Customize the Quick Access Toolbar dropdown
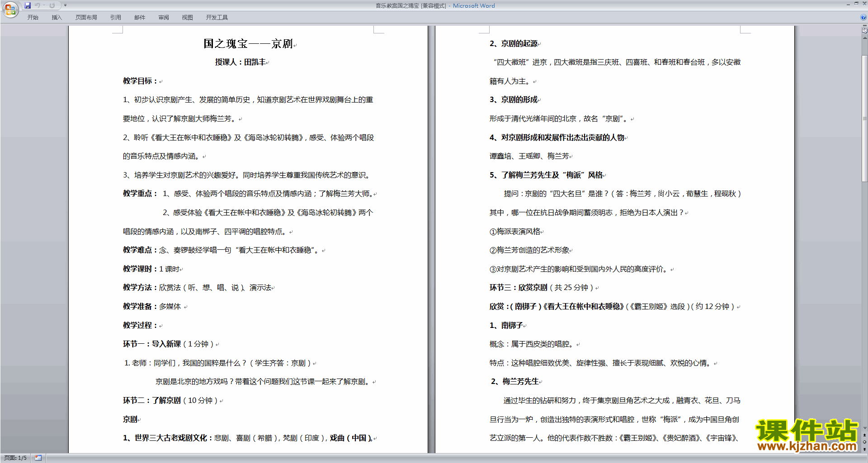868x463 pixels. [x=65, y=5]
